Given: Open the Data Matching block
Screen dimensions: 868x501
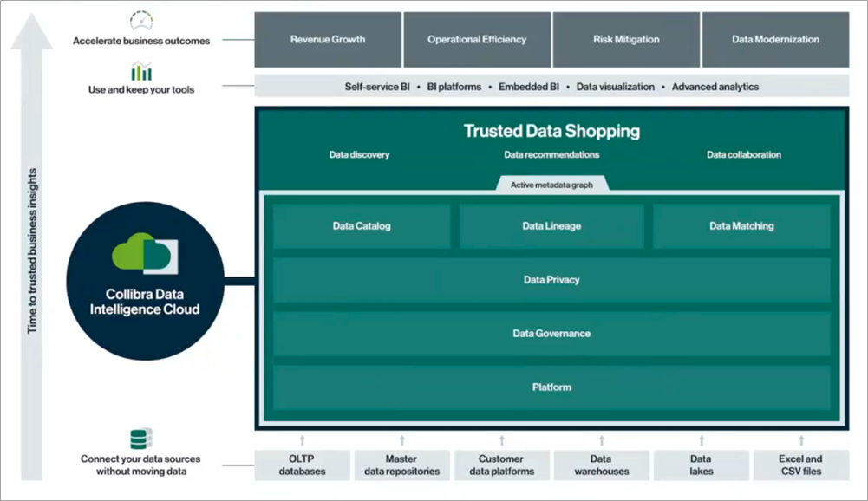Looking at the screenshot, I should click(x=741, y=226).
